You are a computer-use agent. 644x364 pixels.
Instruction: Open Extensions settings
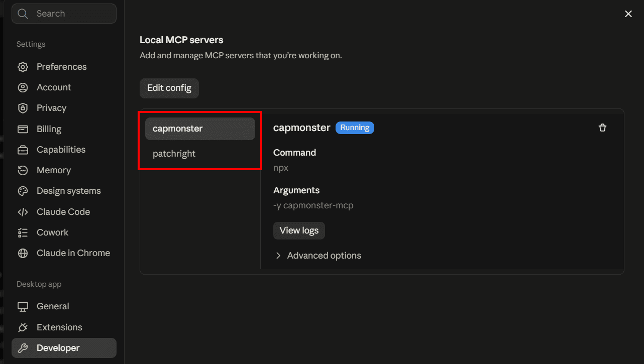(64, 327)
